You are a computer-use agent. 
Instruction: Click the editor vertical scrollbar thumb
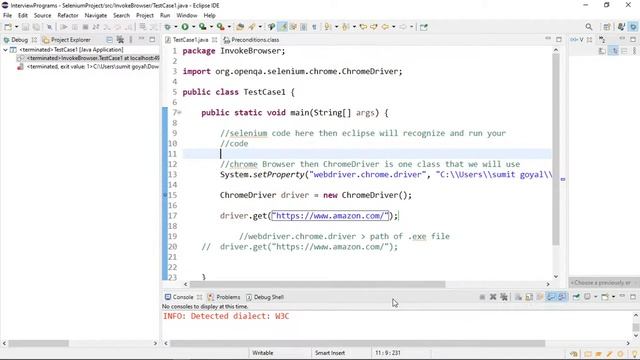click(556, 149)
